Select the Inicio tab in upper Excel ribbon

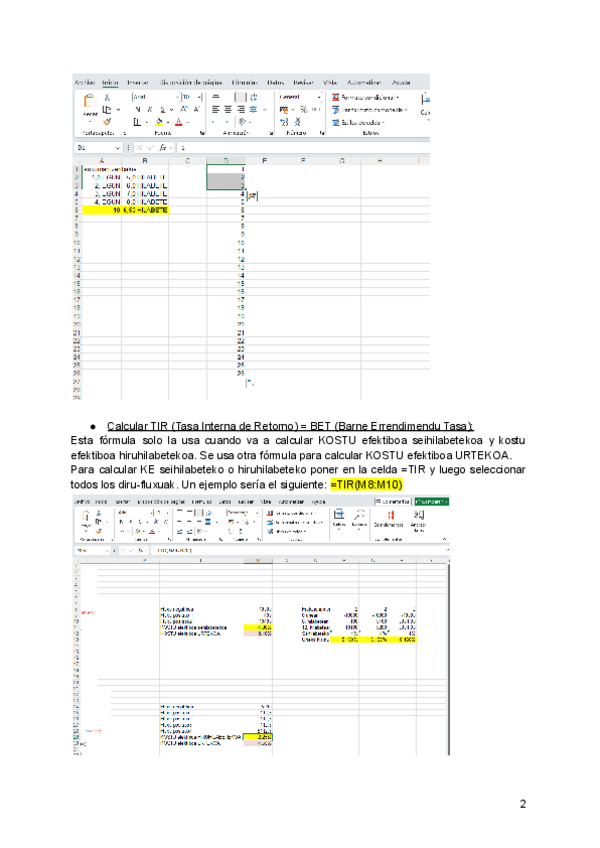coord(110,82)
